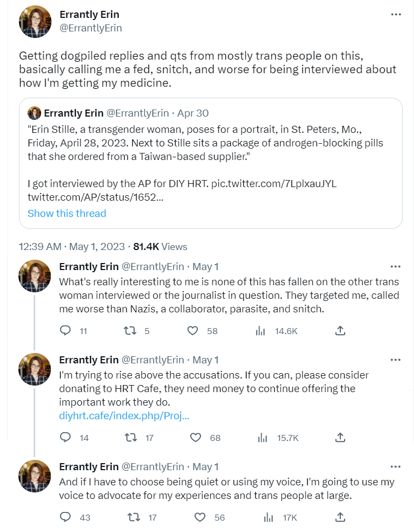
Task: Open the diyhrt.cafe link
Action: 124,416
